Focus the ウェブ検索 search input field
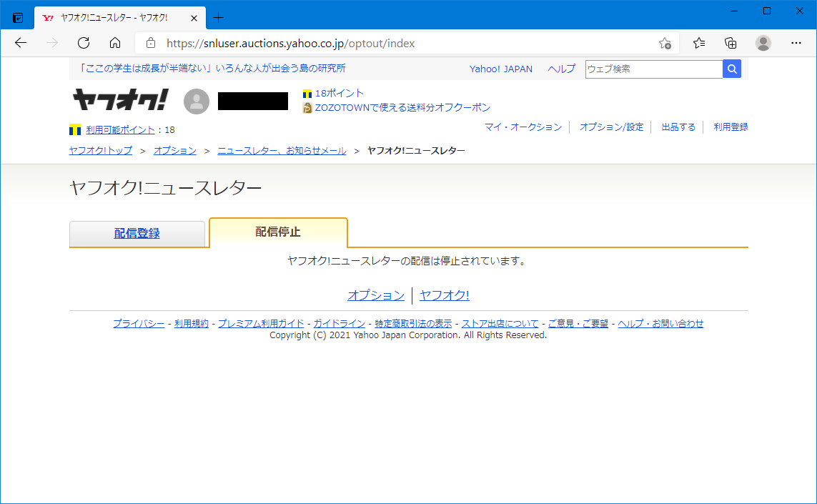This screenshot has height=504, width=817. (x=653, y=69)
